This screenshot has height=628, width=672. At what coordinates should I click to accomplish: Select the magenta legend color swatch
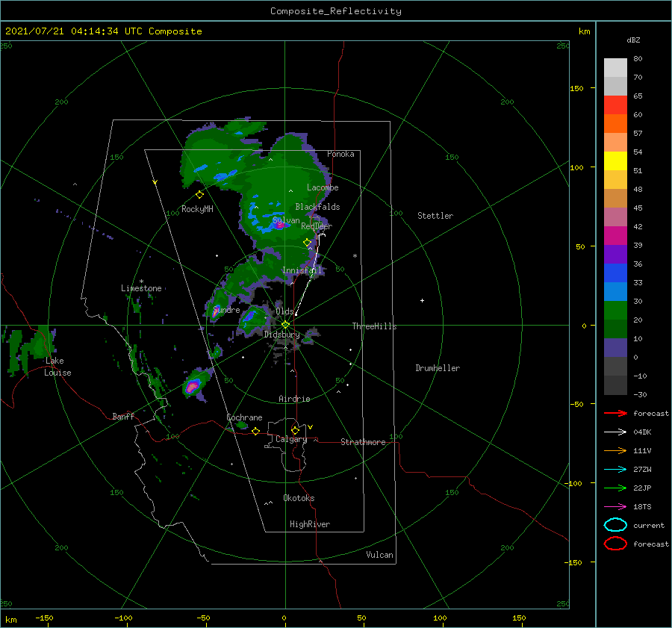click(x=615, y=236)
